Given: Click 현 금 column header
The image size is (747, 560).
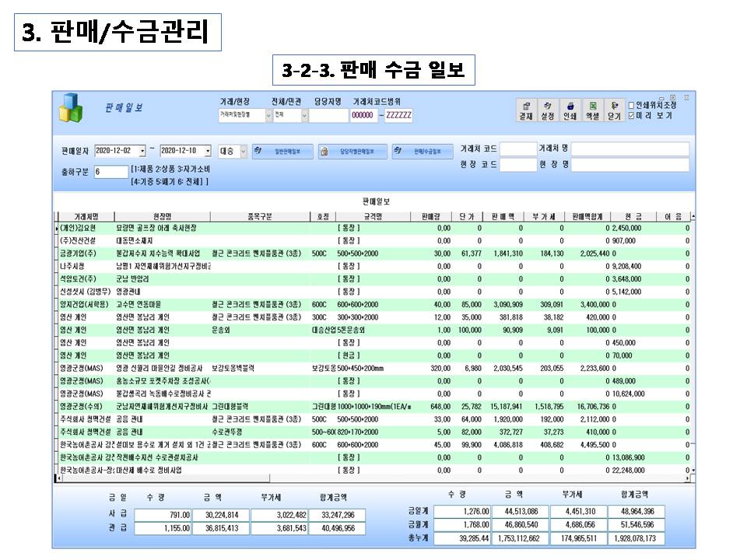Looking at the screenshot, I should 633,217.
